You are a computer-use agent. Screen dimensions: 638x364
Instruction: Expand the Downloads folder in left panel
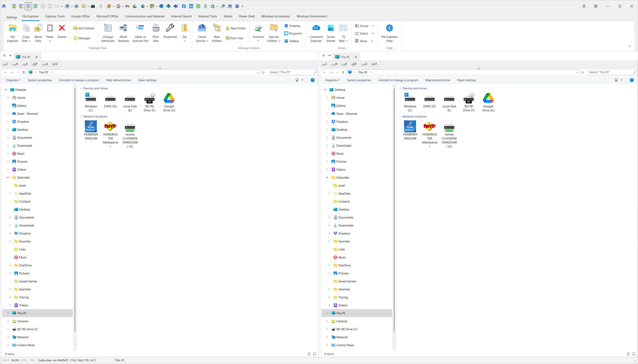tap(8, 145)
